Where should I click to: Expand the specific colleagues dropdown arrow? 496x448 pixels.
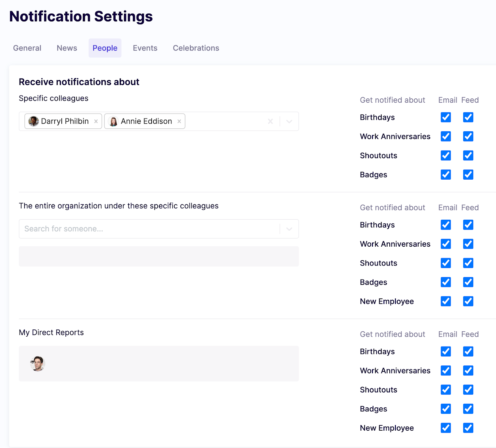coord(289,121)
